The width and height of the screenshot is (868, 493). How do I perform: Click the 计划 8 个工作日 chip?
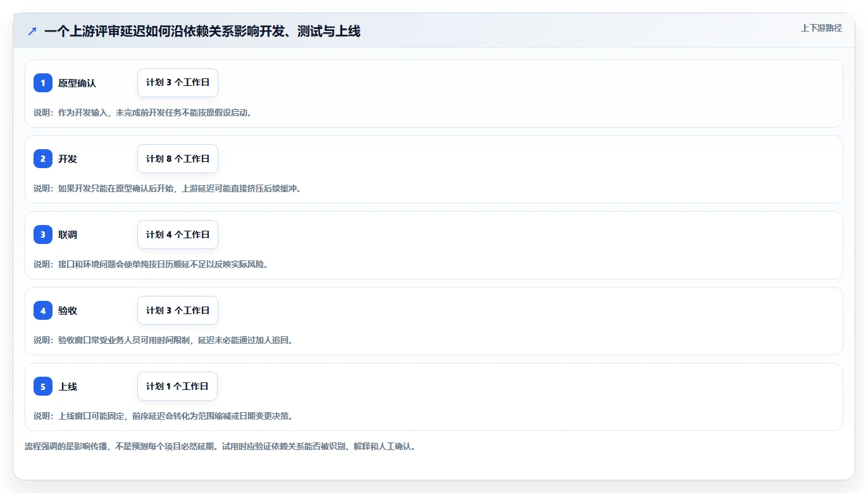(178, 159)
